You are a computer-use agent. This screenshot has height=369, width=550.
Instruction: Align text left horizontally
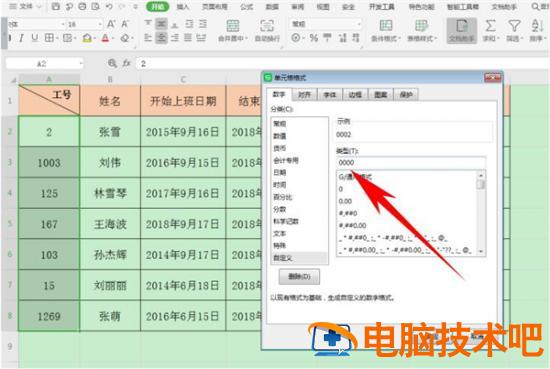click(148, 37)
